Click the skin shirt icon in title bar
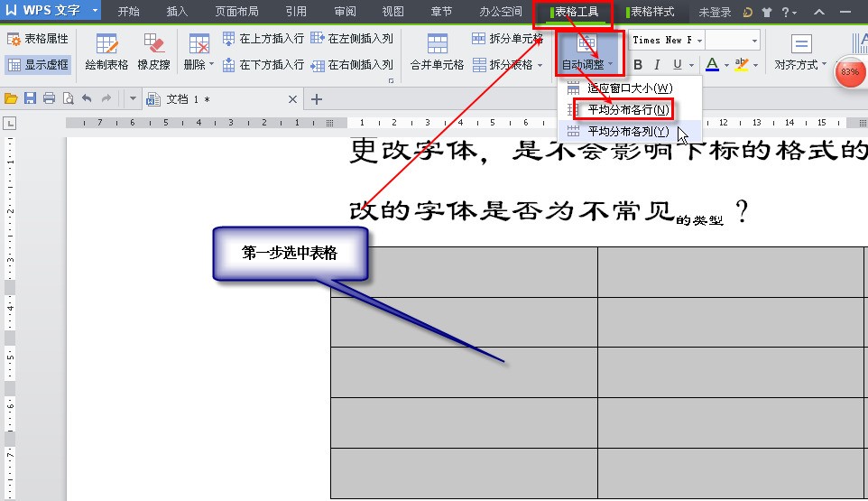Image resolution: width=868 pixels, height=501 pixels. 767,12
